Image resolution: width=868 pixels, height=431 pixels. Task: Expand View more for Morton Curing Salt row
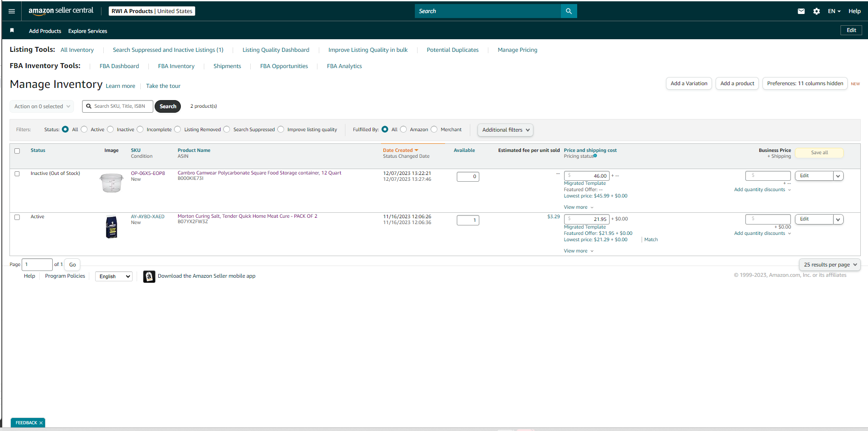coord(579,251)
